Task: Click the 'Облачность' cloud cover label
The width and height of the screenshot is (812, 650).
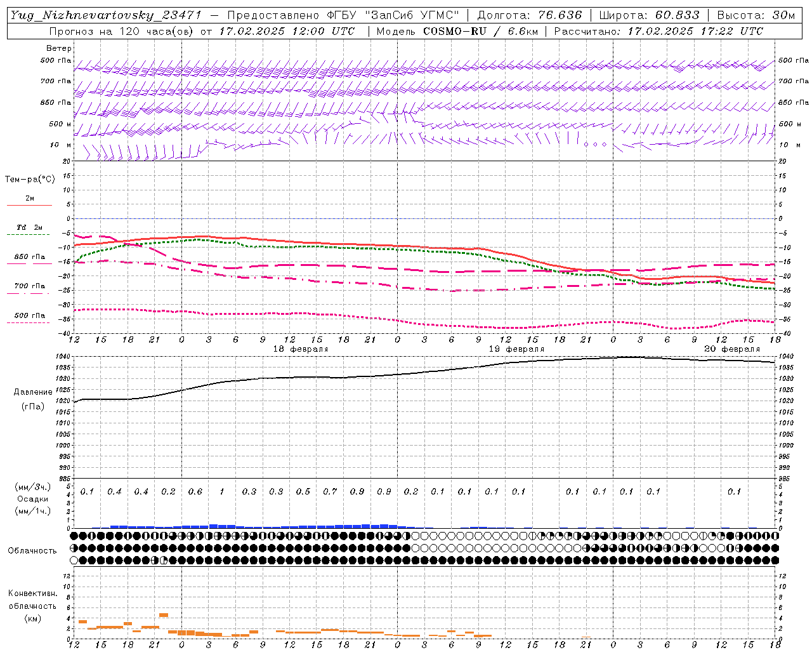Action: [x=32, y=551]
